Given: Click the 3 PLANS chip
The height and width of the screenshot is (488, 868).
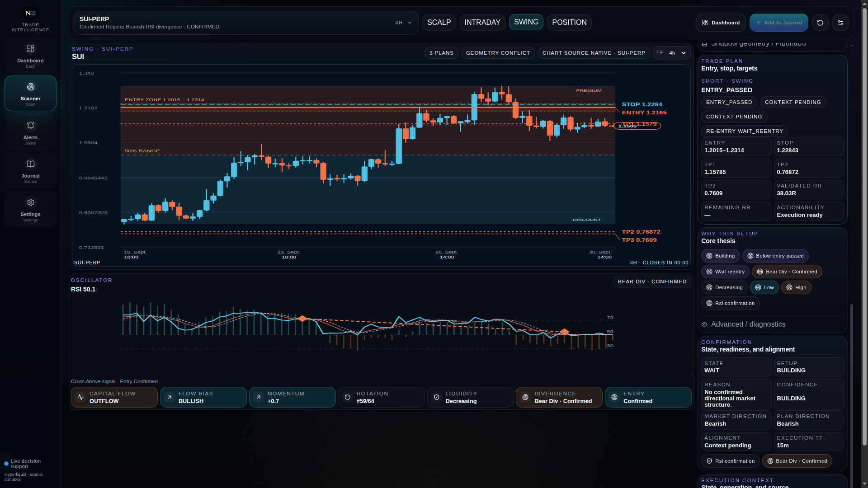Looking at the screenshot, I should pos(441,53).
